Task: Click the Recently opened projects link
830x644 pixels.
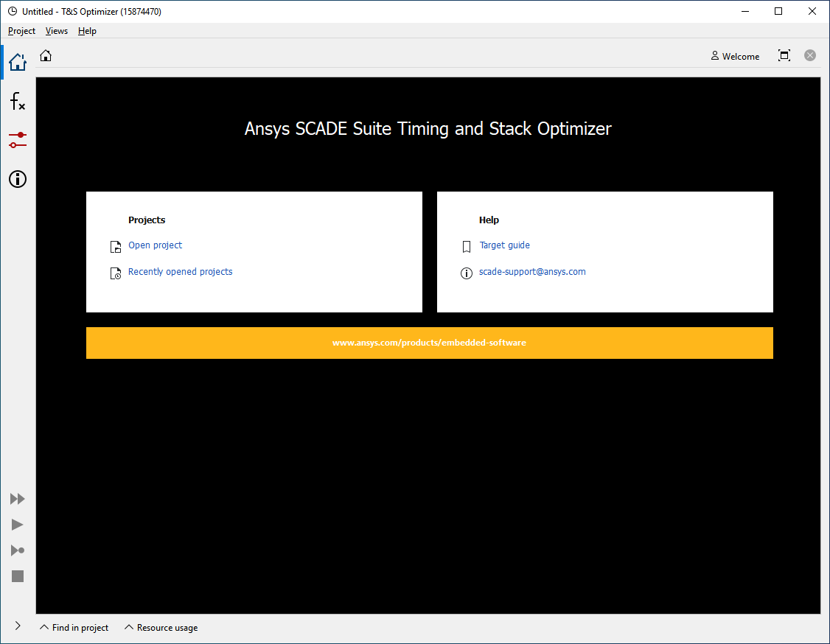Action: click(180, 271)
